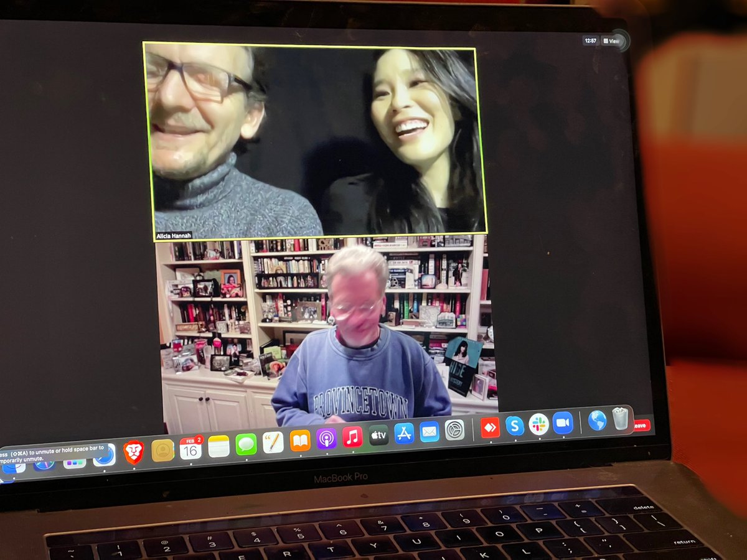Open the red Music app
Image resolution: width=747 pixels, height=560 pixels.
[352, 436]
